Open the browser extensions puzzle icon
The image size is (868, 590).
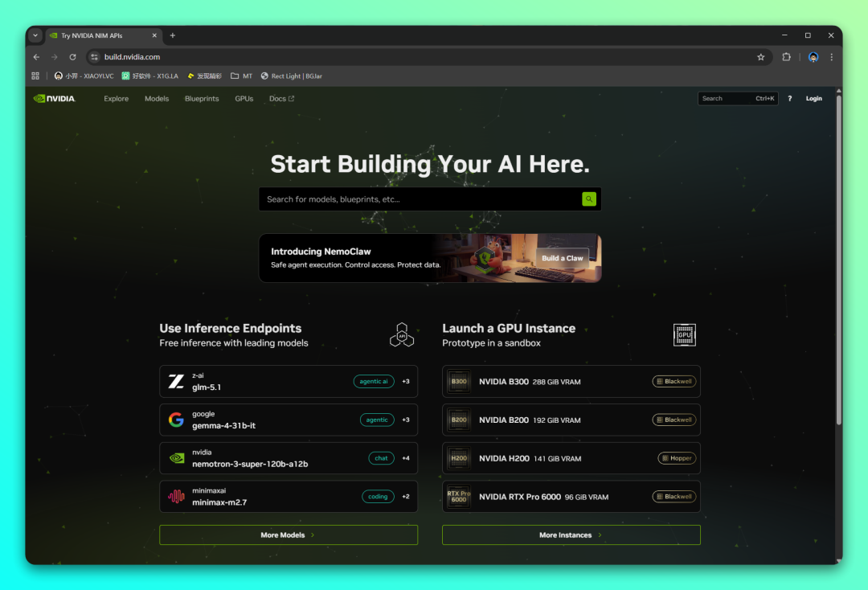pyautogui.click(x=786, y=57)
